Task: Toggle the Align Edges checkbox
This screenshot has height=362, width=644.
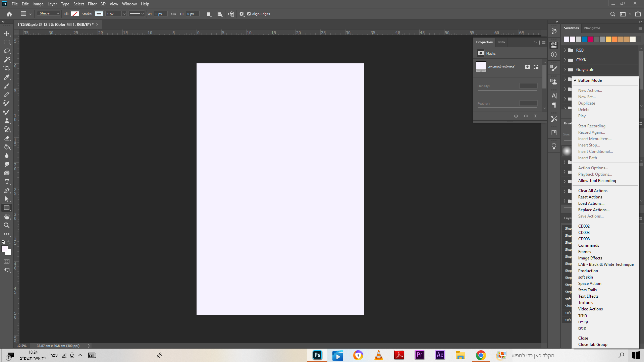Action: click(249, 14)
